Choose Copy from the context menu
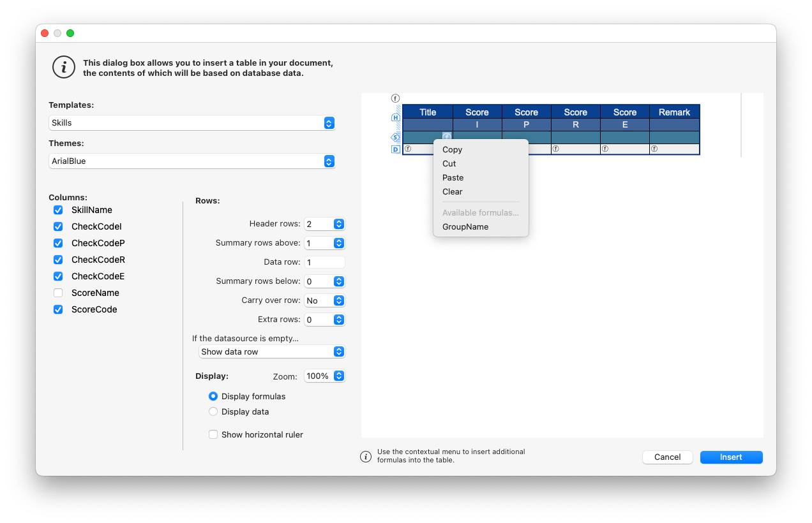This screenshot has width=812, height=523. click(x=452, y=150)
